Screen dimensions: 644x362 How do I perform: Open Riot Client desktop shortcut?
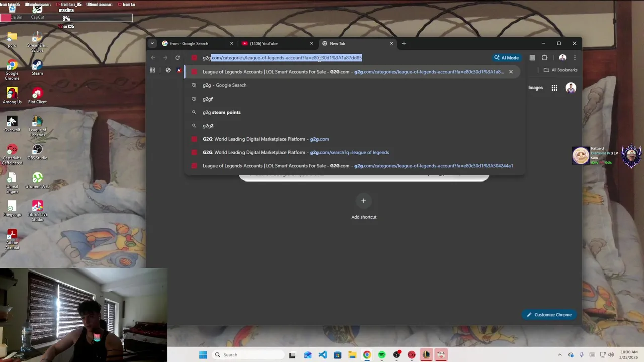(37, 96)
